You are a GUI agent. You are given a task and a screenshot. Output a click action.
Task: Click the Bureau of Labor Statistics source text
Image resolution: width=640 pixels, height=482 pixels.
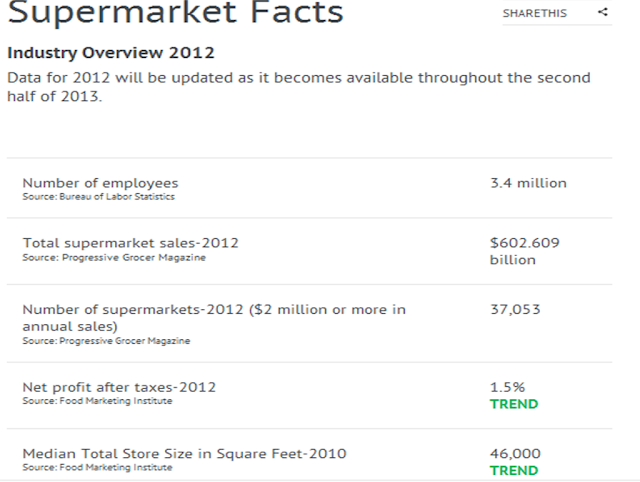point(99,197)
